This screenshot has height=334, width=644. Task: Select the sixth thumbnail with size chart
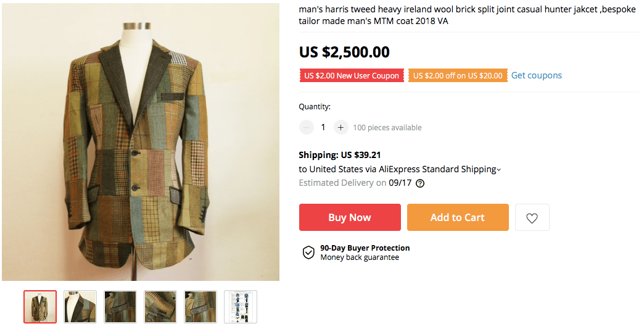(x=241, y=307)
